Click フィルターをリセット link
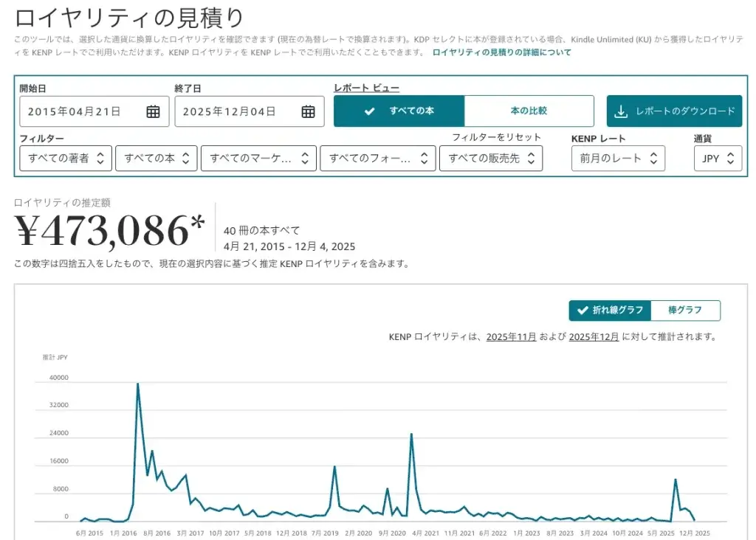Viewport: 756px width, 540px height. [496, 137]
